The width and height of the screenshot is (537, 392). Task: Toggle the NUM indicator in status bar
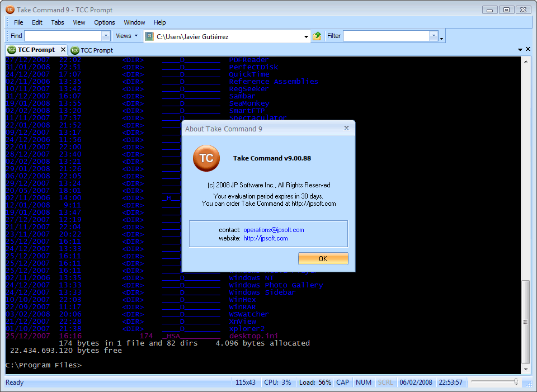(x=364, y=382)
